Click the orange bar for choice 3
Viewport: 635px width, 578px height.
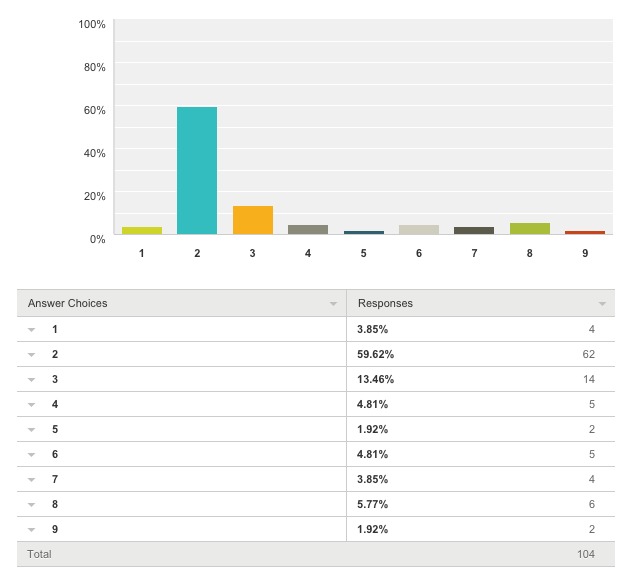click(253, 220)
